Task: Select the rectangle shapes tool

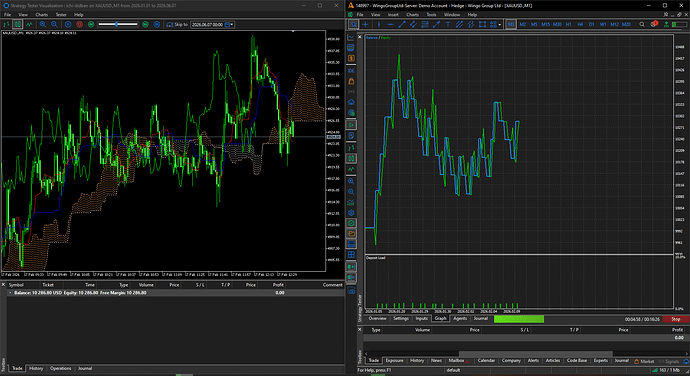Action: pyautogui.click(x=482, y=25)
